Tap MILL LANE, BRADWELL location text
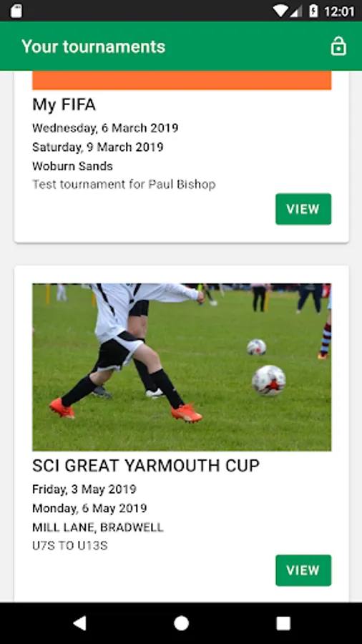Image resolution: width=362 pixels, height=644 pixels. (98, 527)
